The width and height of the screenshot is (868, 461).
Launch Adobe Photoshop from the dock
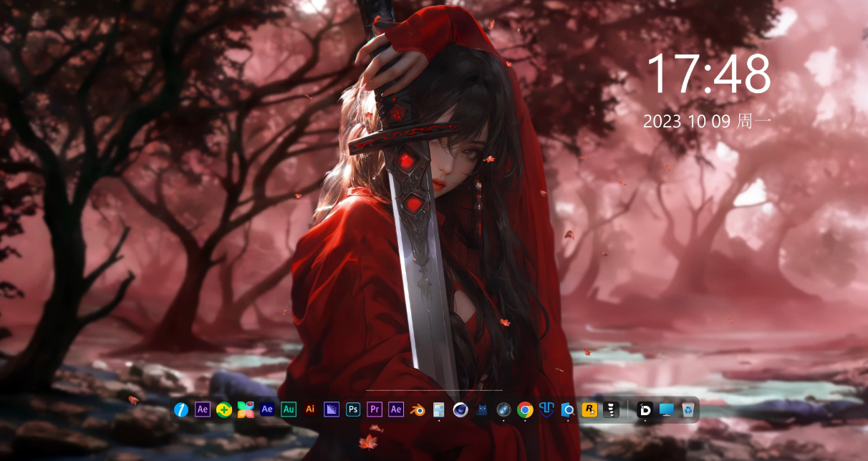click(353, 409)
